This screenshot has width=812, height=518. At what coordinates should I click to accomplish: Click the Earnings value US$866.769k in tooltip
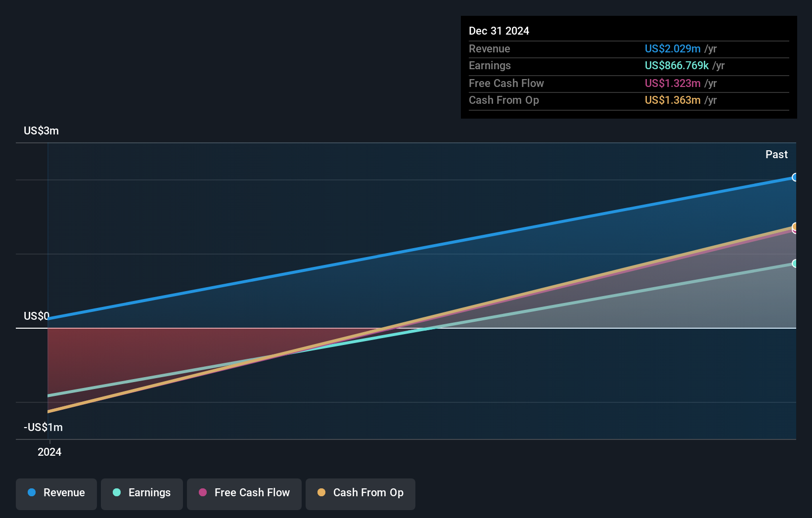coord(676,66)
